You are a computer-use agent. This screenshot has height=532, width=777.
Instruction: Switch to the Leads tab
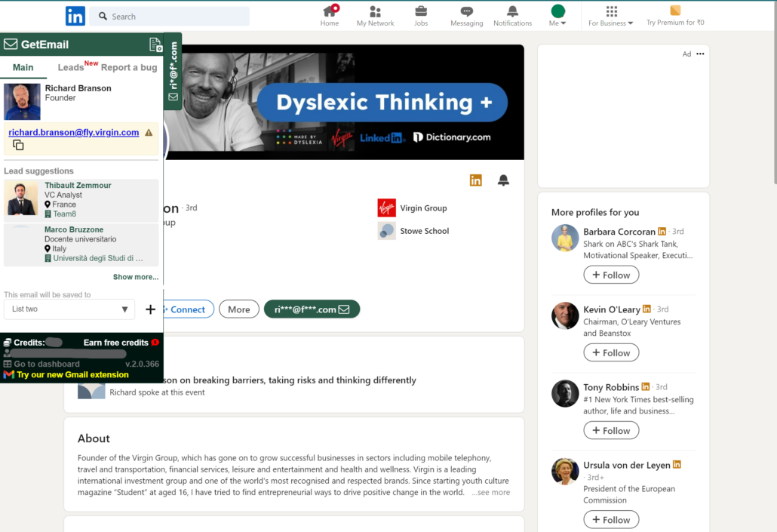click(71, 67)
